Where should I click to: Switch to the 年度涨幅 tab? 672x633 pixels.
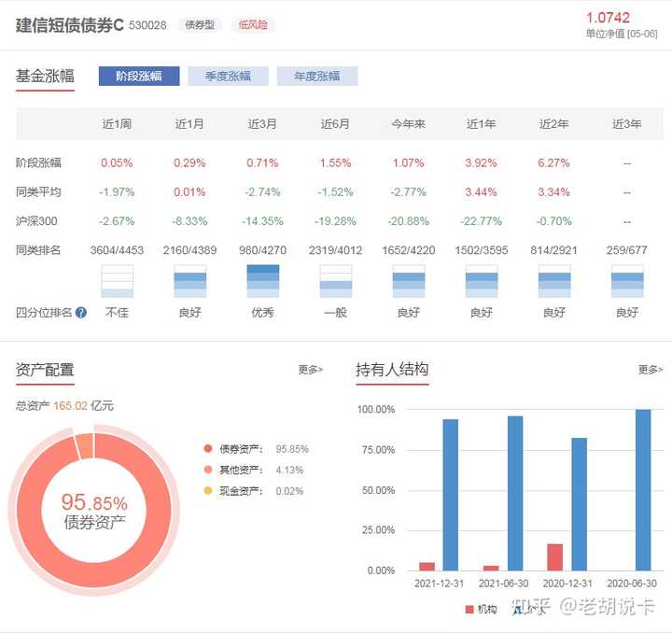317,77
